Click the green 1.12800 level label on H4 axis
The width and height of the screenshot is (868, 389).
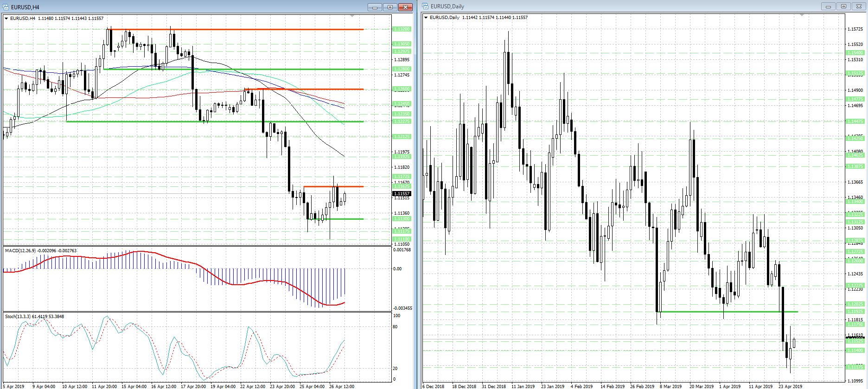pyautogui.click(x=402, y=69)
